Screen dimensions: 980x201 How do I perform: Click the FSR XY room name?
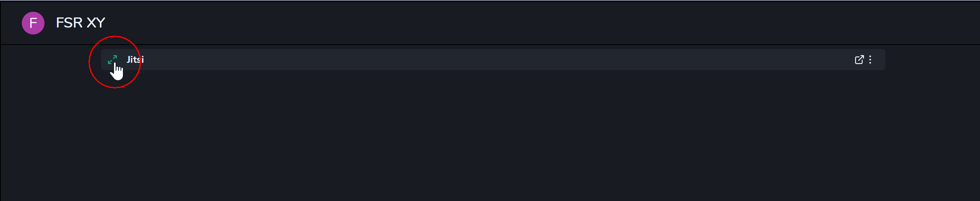point(80,23)
